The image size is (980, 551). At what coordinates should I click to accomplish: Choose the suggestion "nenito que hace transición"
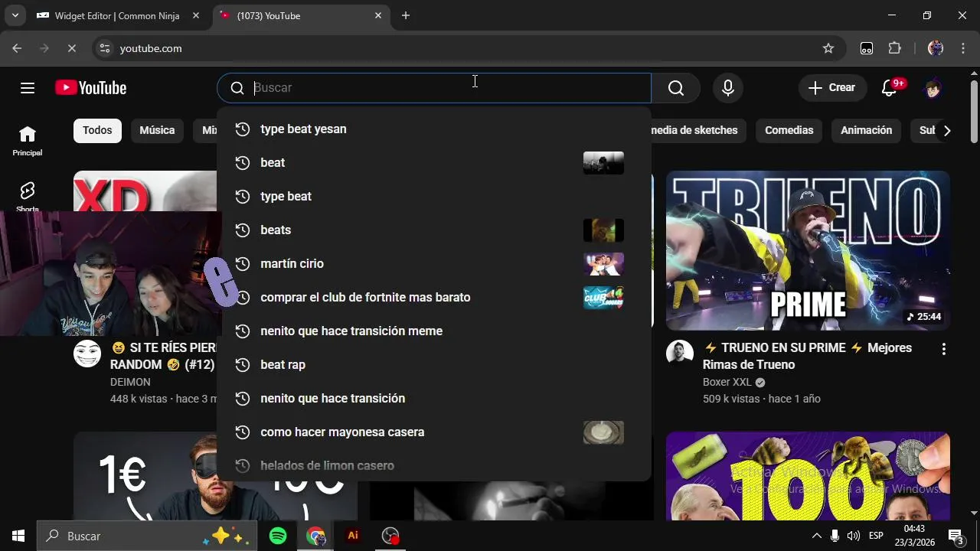[x=434, y=399]
